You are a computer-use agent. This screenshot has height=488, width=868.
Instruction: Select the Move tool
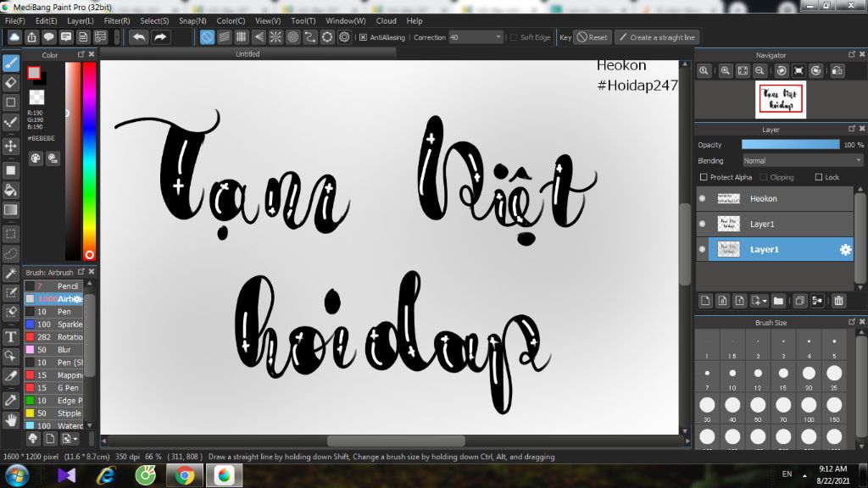click(10, 146)
